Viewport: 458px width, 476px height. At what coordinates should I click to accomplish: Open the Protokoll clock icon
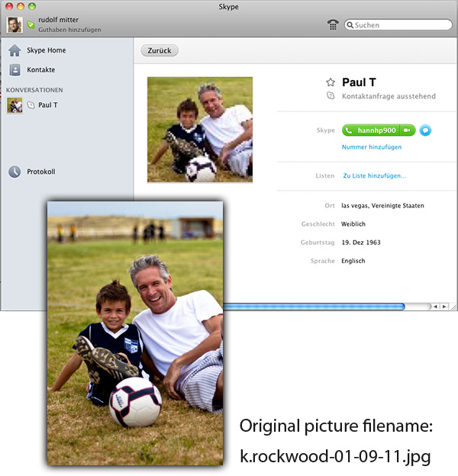pos(15,172)
